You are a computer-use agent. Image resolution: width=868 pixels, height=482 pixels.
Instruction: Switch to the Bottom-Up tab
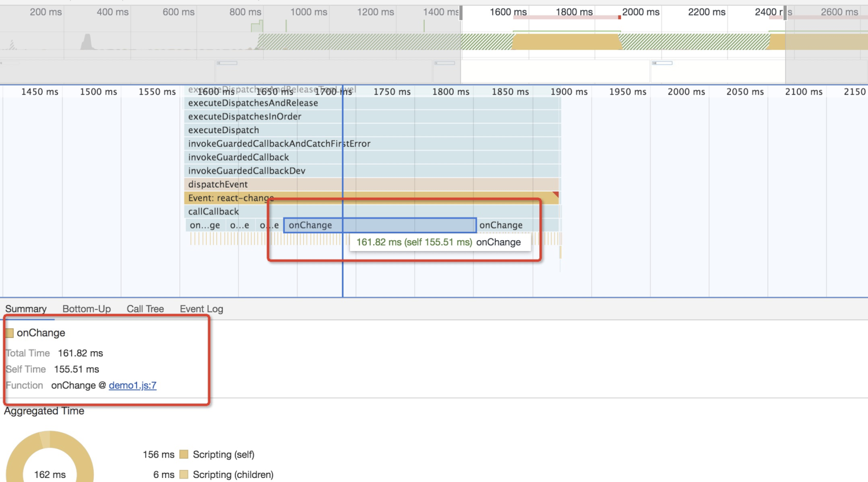point(87,309)
